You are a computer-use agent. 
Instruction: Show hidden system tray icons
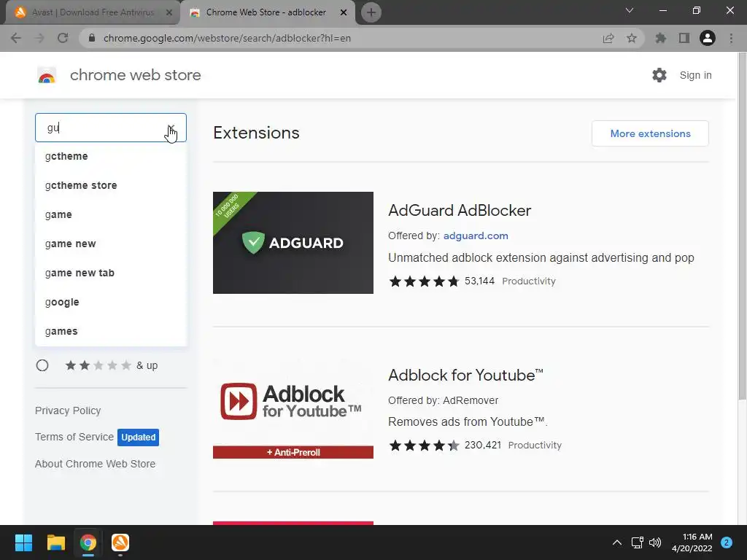[617, 542]
